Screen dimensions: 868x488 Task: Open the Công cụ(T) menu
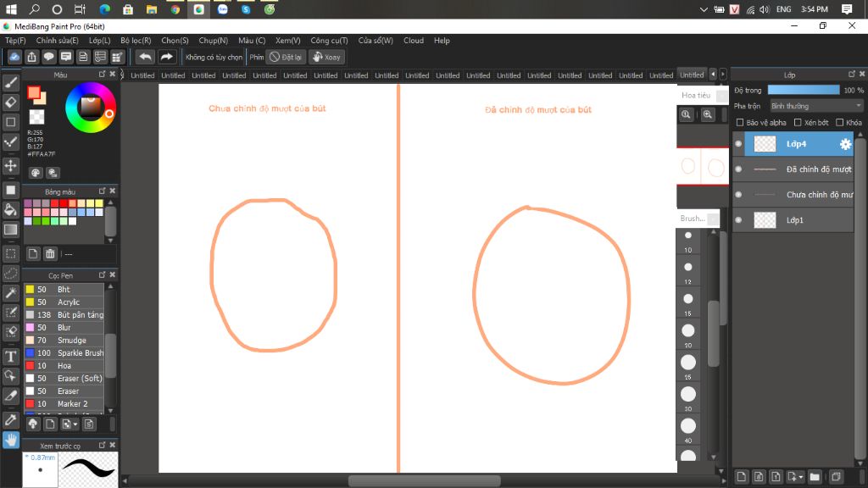[329, 41]
